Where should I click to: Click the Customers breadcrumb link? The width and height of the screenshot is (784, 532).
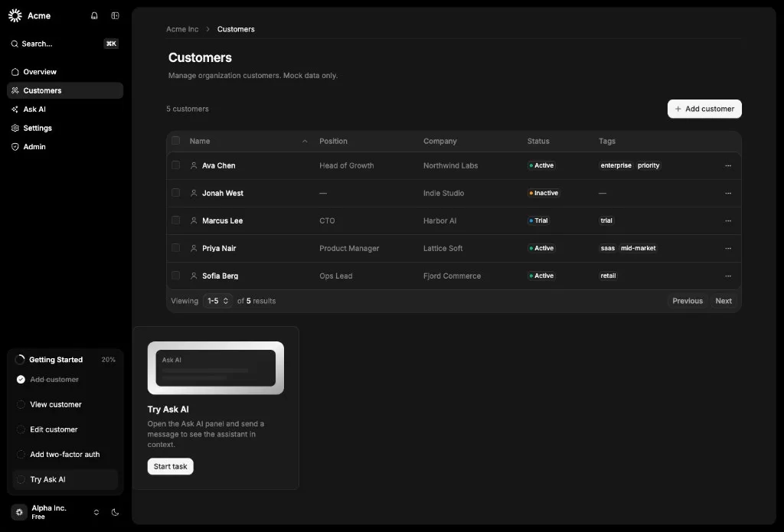click(236, 29)
